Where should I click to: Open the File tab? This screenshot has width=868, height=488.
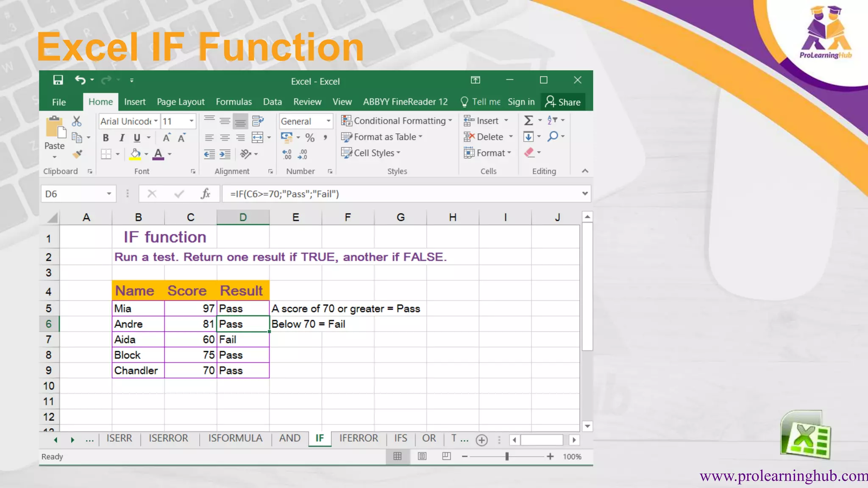(x=59, y=102)
